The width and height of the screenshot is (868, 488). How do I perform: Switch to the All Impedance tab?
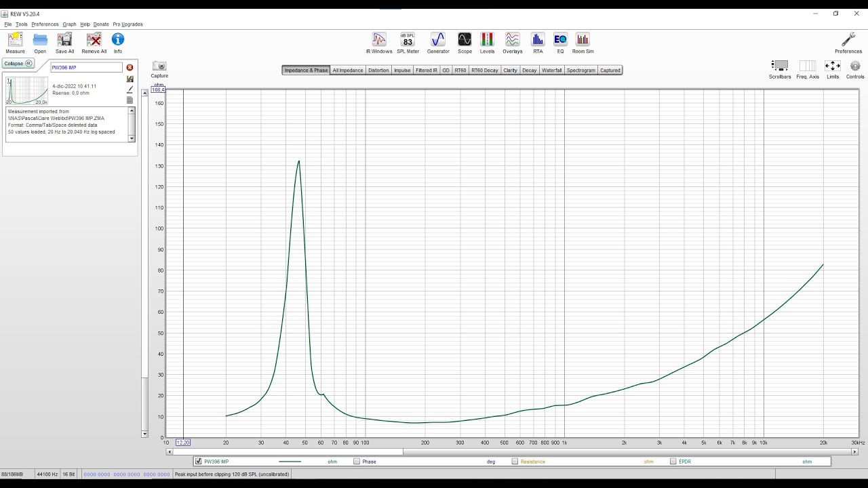coord(348,70)
